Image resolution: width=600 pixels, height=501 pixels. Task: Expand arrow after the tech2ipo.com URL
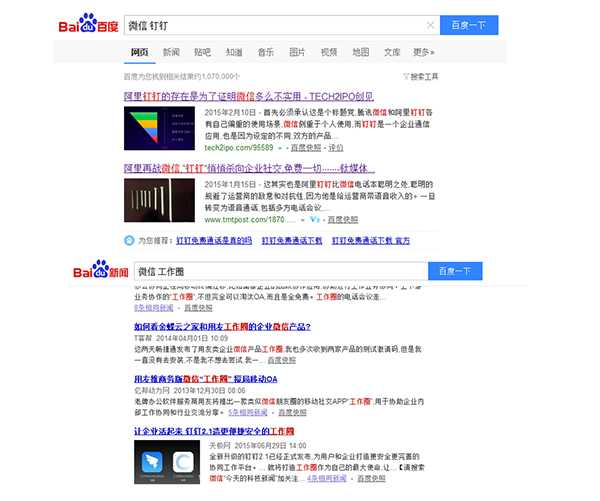tap(280, 148)
